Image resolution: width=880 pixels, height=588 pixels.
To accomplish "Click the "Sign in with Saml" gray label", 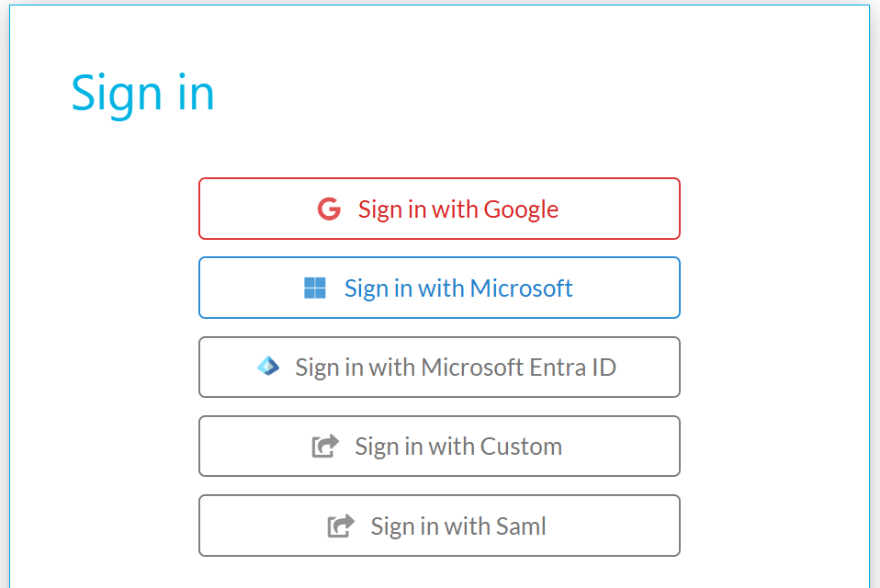I will click(458, 526).
